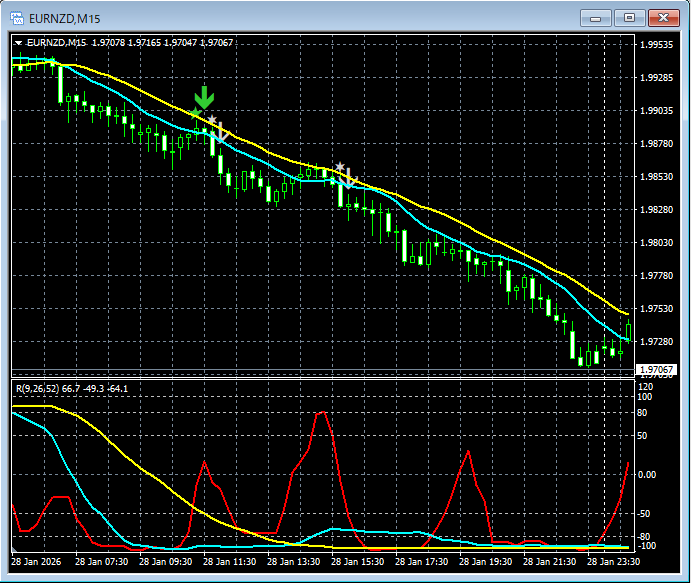Click the 1.98030 price scale label
692x583 pixels.
(x=656, y=243)
